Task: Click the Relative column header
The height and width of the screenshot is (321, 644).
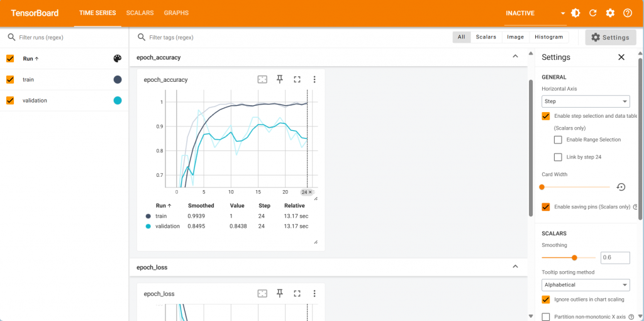Action: click(x=294, y=206)
